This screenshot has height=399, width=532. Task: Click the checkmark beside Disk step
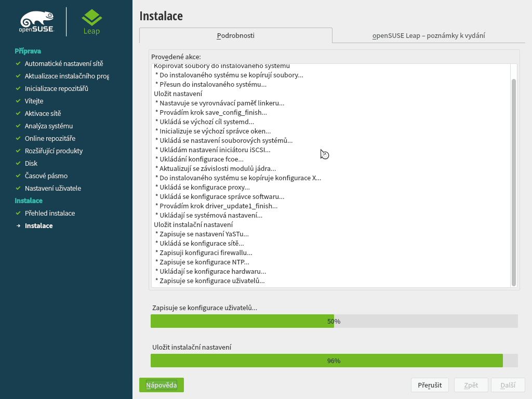coord(18,163)
